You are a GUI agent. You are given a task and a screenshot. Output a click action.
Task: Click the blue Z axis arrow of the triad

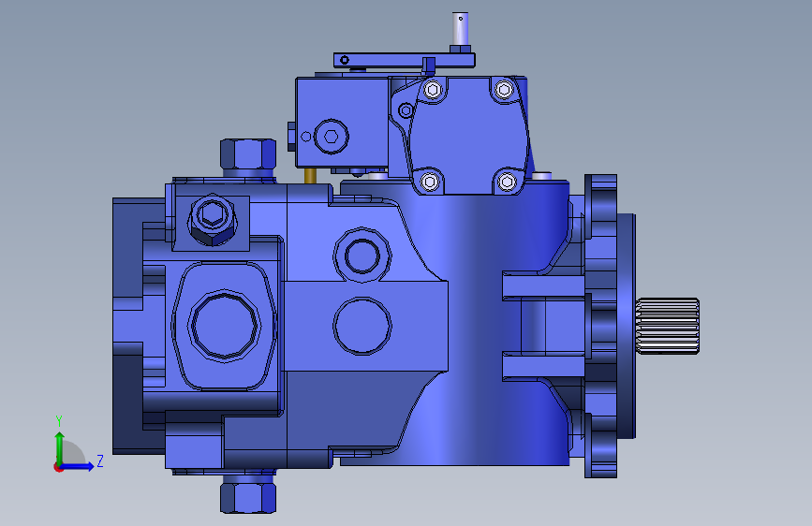coord(78,466)
